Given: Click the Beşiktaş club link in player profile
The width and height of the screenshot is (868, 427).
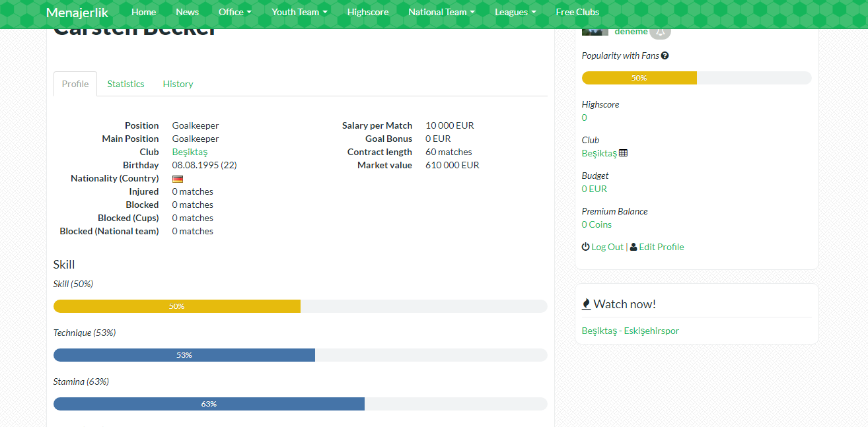Looking at the screenshot, I should coord(190,152).
